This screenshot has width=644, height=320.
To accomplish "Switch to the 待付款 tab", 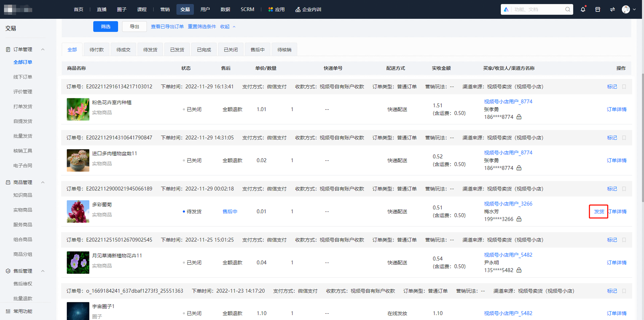I will tap(97, 50).
